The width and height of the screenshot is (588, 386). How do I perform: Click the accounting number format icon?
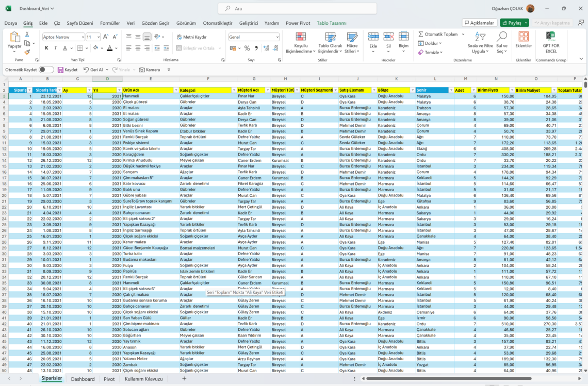[x=233, y=48]
